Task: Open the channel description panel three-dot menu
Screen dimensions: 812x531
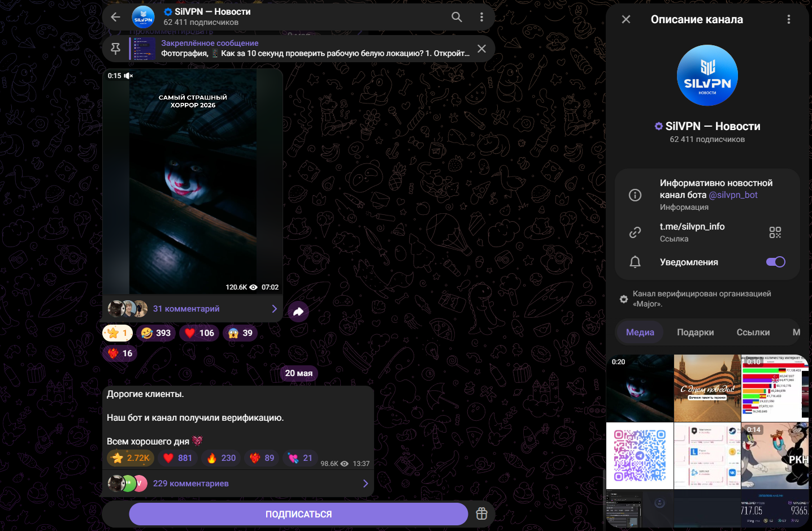Action: pos(789,19)
